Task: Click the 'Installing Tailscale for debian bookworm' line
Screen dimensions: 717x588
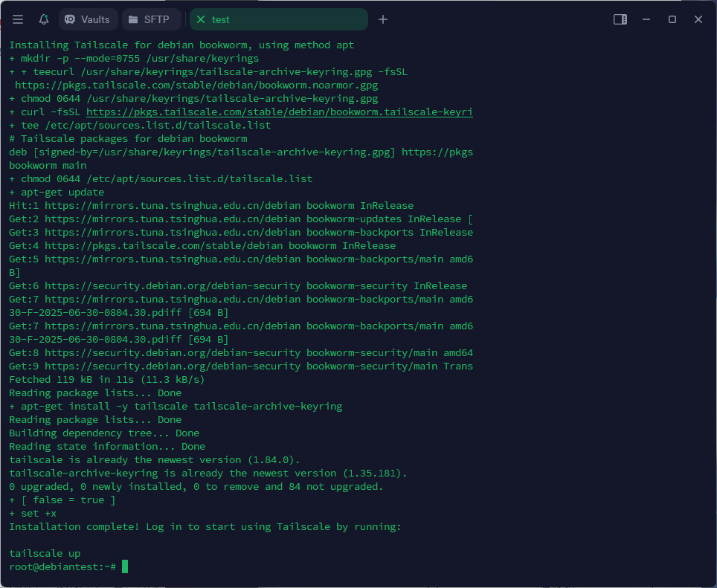Action: [181, 45]
